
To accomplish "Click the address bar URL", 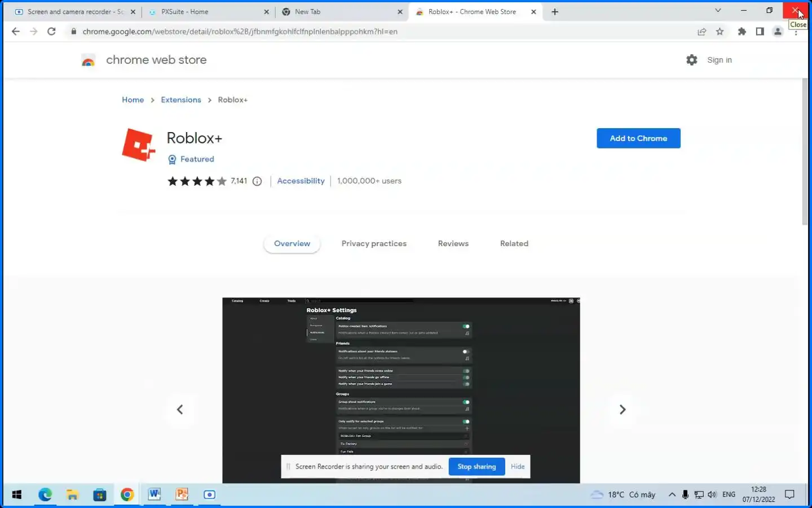I will (x=240, y=32).
